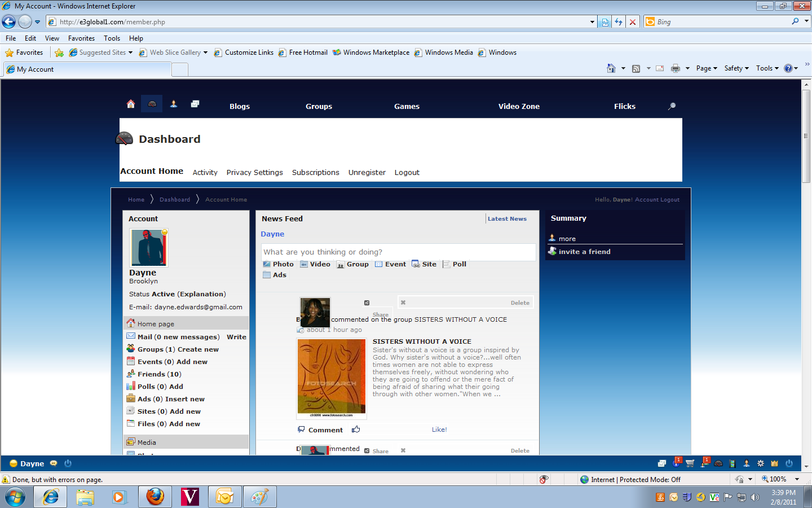The width and height of the screenshot is (812, 508).
Task: Click the Firefox icon in the taskbar
Action: coord(155,497)
